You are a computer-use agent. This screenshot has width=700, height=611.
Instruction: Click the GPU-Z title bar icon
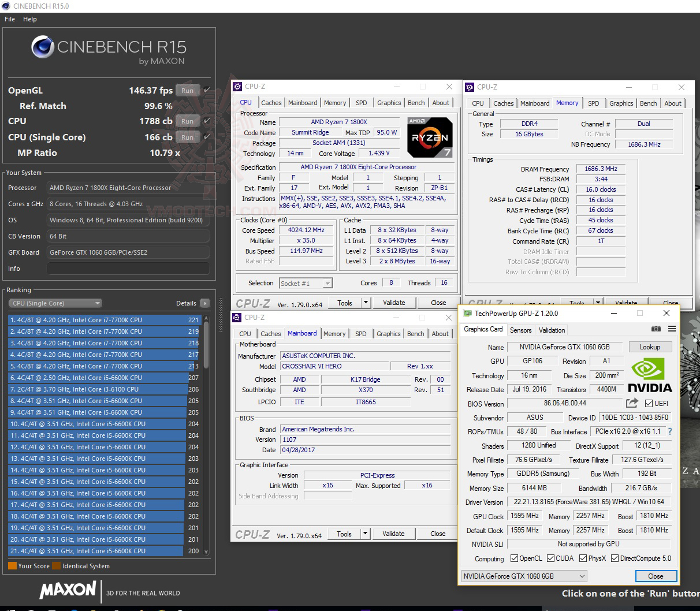point(467,314)
